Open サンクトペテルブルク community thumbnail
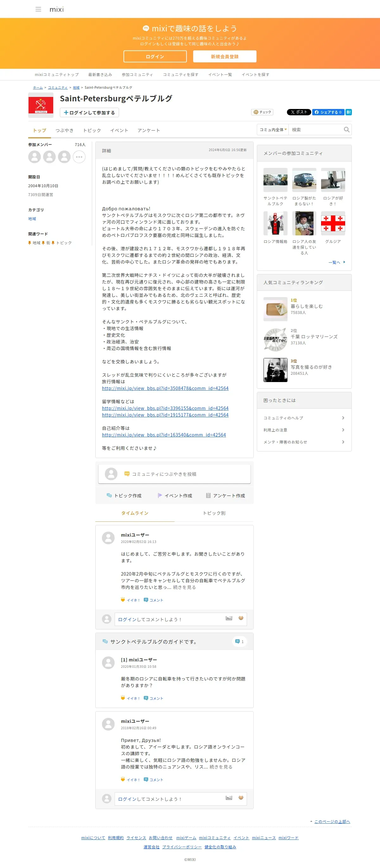380x868 pixels. click(275, 180)
